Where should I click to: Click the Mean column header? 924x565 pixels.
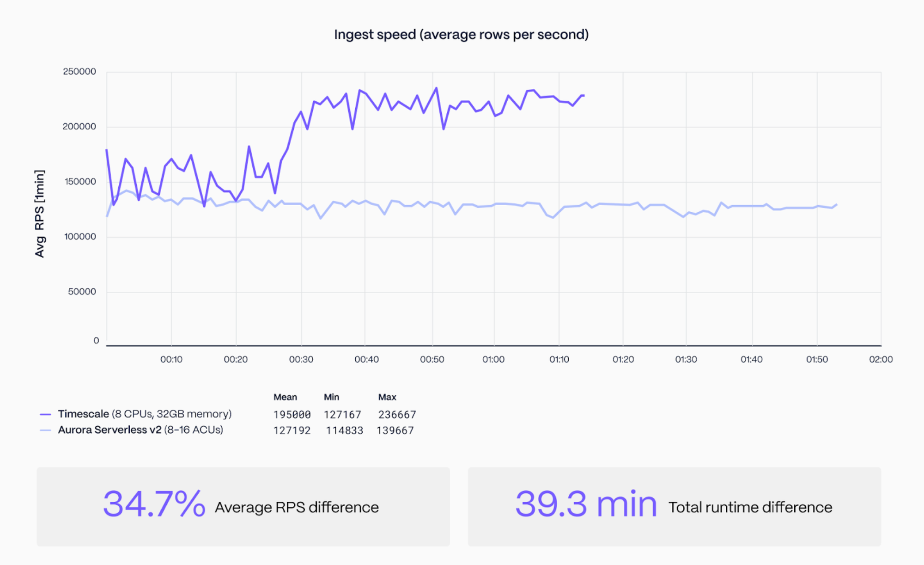(285, 397)
